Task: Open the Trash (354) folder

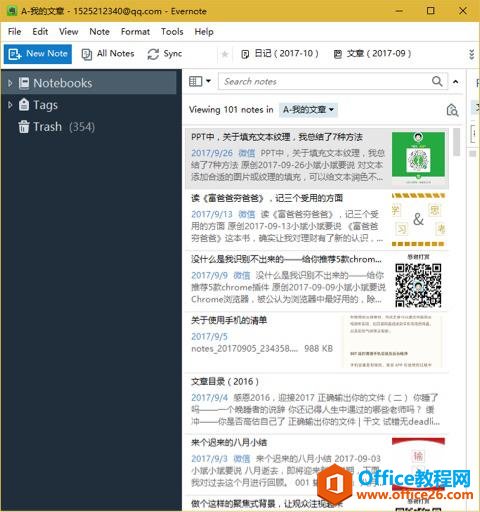Action: click(57, 127)
